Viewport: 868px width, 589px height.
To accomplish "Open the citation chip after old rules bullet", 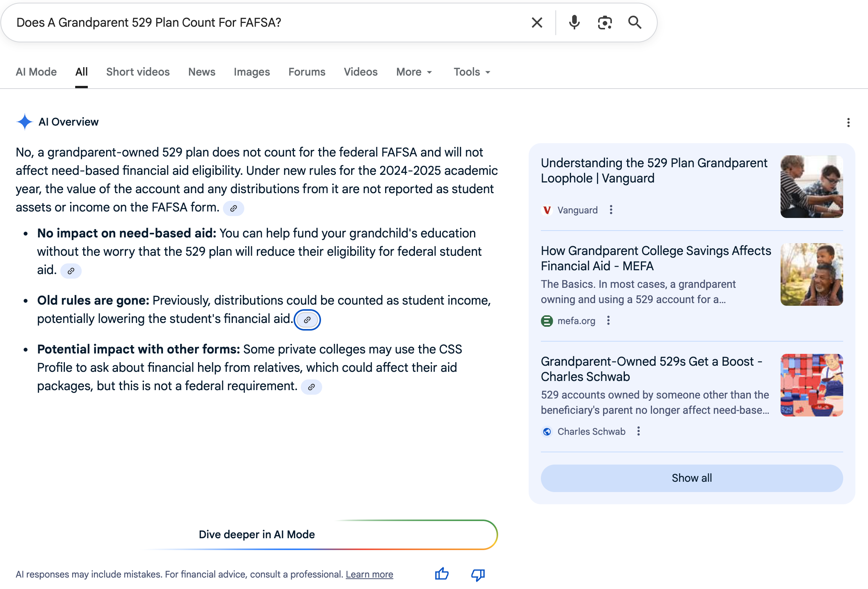I will click(307, 320).
